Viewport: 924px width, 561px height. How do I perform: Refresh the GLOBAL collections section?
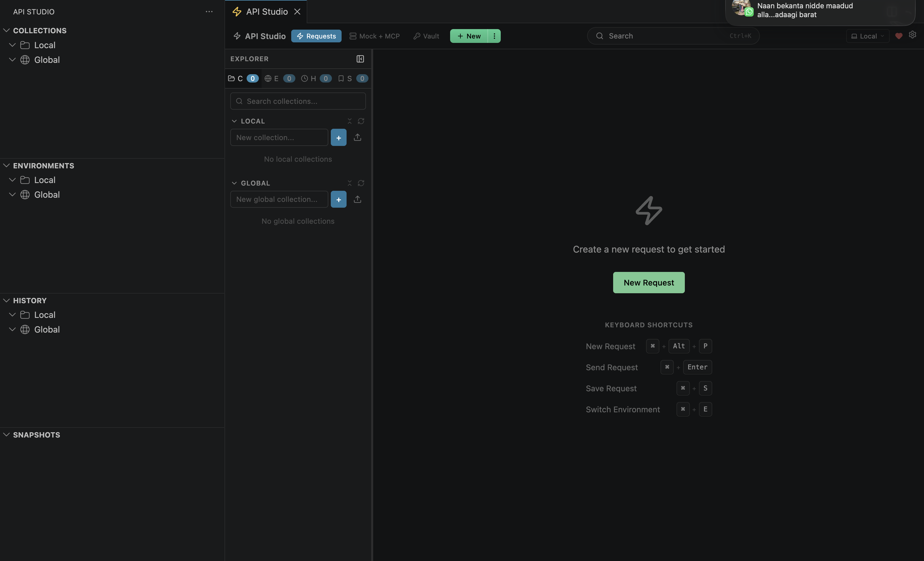(x=361, y=183)
